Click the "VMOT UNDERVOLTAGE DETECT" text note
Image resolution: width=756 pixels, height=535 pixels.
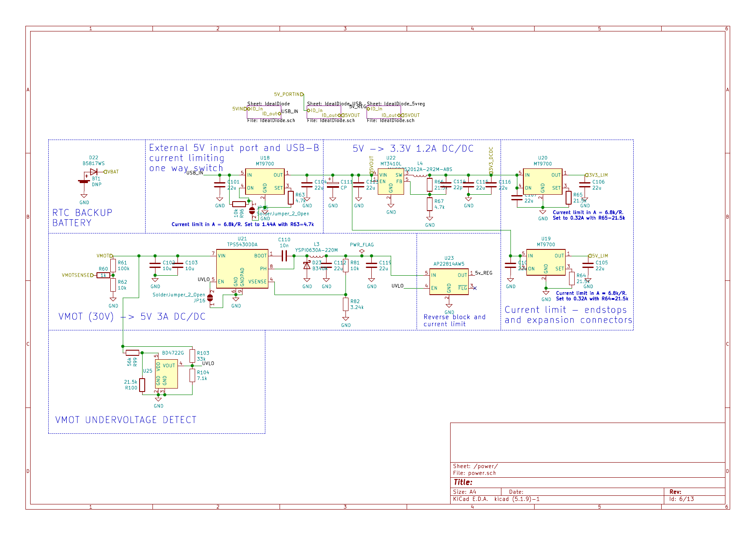(126, 420)
